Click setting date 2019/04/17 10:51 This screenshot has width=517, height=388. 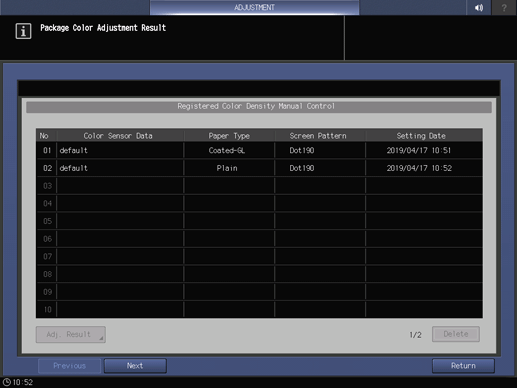[x=424, y=150]
